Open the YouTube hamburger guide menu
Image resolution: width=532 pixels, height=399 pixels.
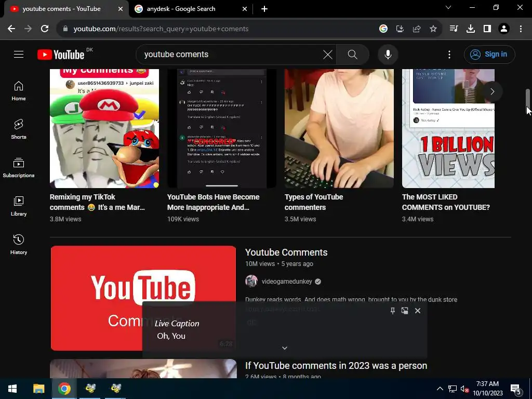(19, 54)
